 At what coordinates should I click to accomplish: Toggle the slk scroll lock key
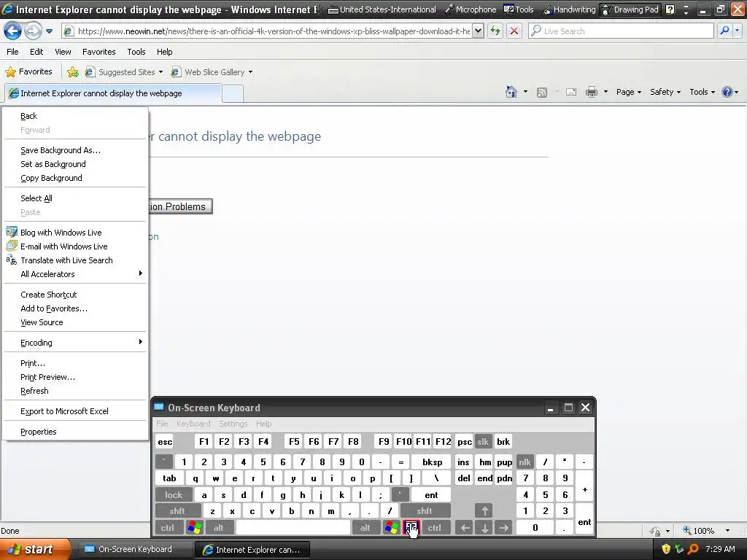(x=483, y=442)
